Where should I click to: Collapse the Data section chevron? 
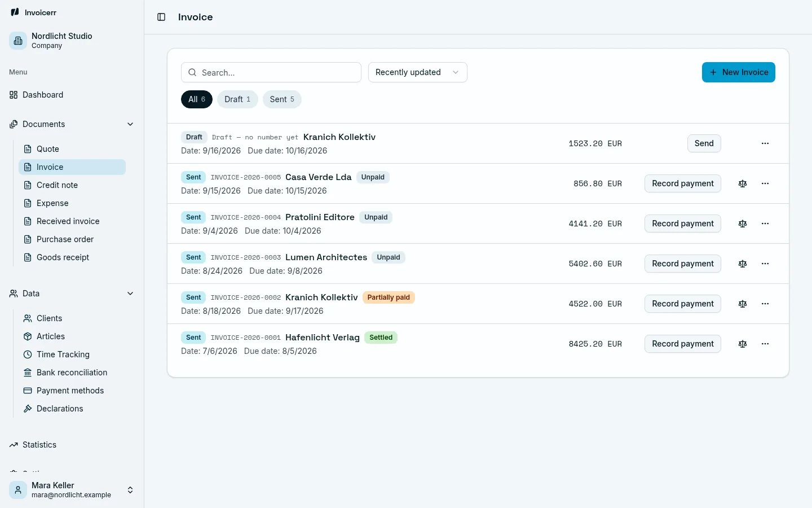[x=130, y=294]
